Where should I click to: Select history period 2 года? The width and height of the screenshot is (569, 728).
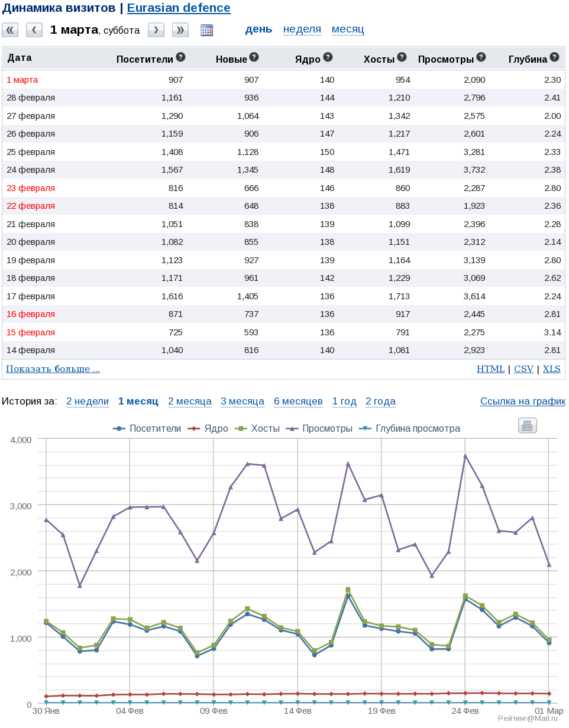click(x=380, y=402)
